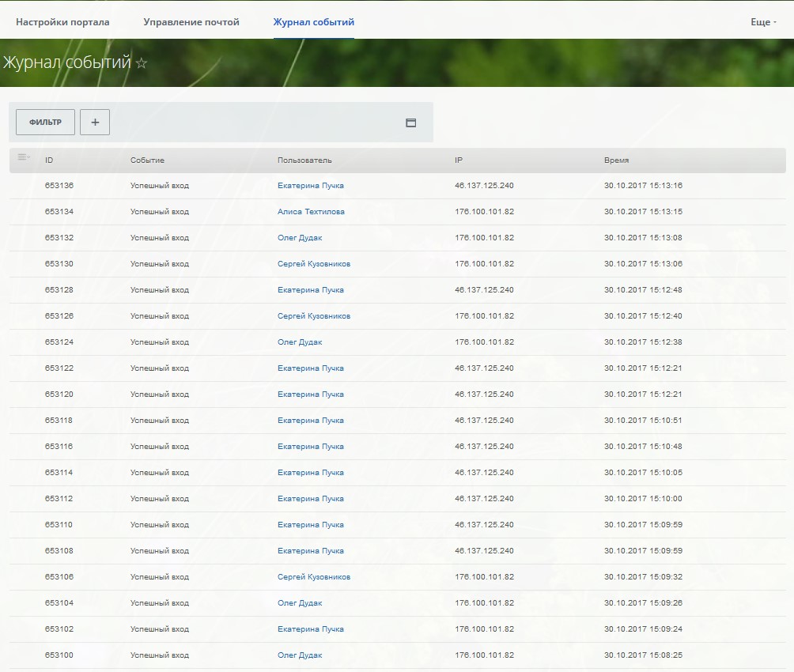Click IP 46.137.125.240 in row 653136

[x=484, y=185]
